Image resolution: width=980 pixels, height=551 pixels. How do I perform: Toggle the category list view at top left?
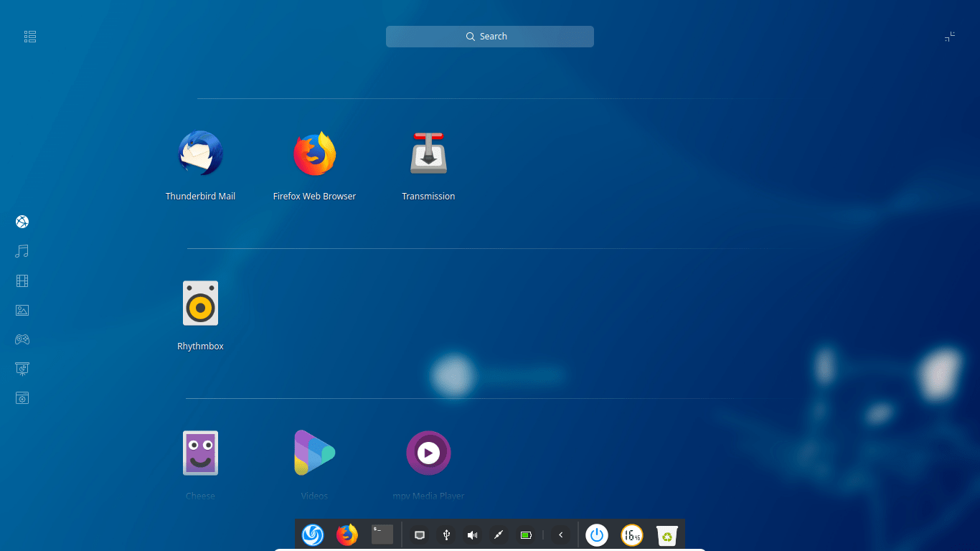click(x=29, y=36)
